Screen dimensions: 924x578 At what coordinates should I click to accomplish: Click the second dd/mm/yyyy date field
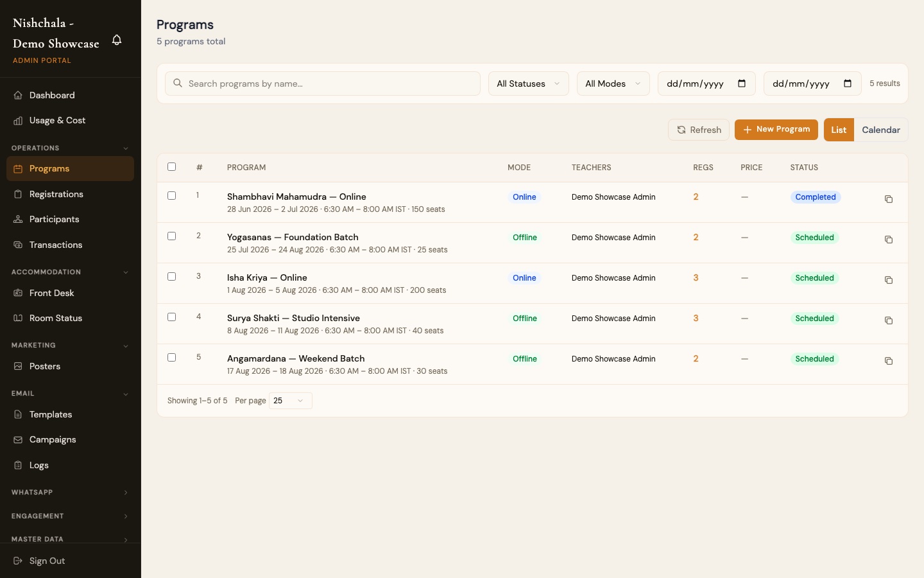tap(812, 83)
